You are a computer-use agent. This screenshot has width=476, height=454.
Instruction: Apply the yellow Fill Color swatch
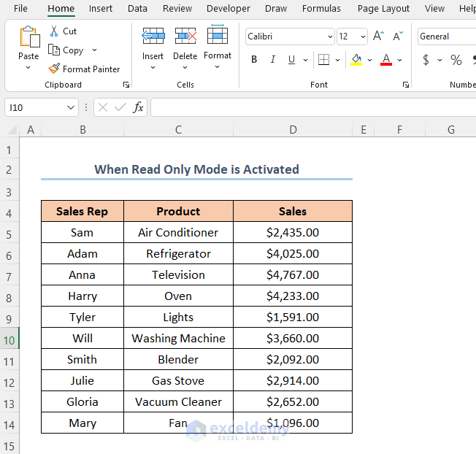pyautogui.click(x=356, y=60)
